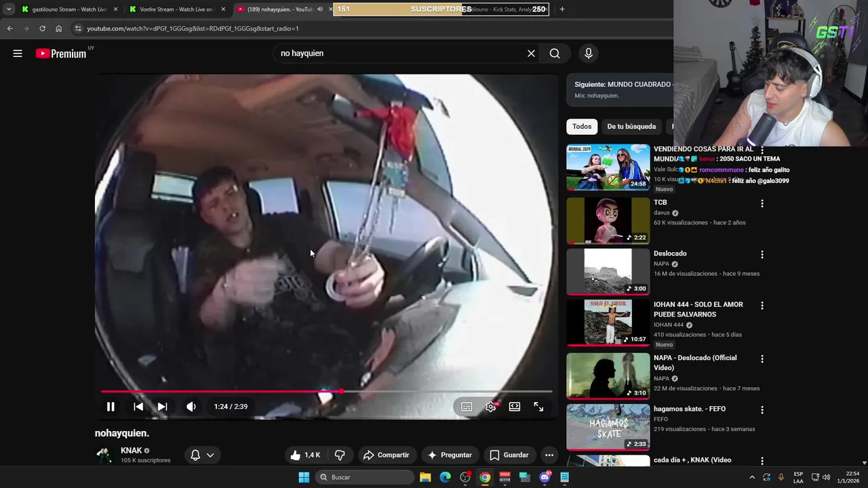Open the tab search dropdown arrow
Screen dimensions: 868x488
(x=9, y=9)
